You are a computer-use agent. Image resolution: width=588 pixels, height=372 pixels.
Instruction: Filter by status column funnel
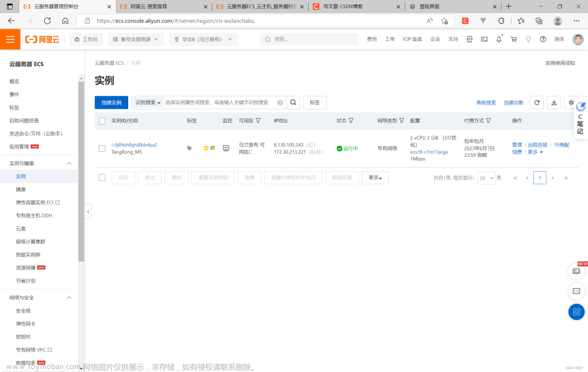click(x=351, y=120)
